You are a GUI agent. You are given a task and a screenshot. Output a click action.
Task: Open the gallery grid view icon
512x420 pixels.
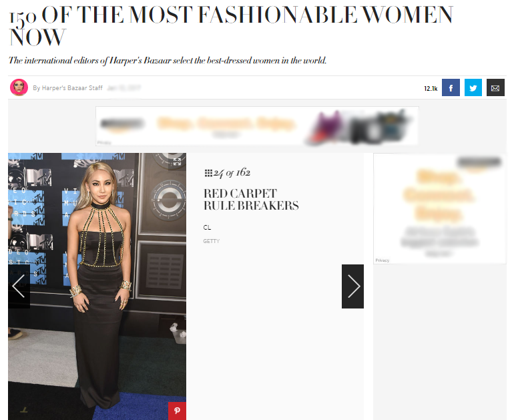click(x=208, y=173)
